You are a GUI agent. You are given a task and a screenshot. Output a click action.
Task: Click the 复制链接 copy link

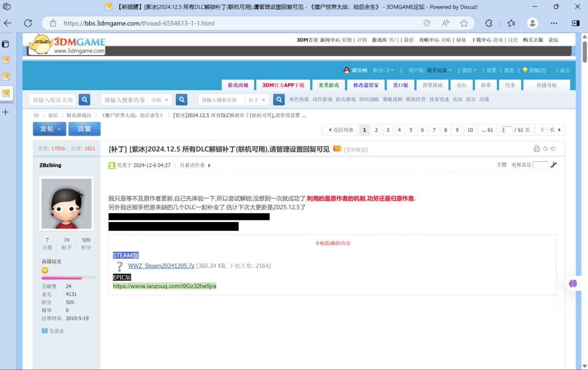356,149
